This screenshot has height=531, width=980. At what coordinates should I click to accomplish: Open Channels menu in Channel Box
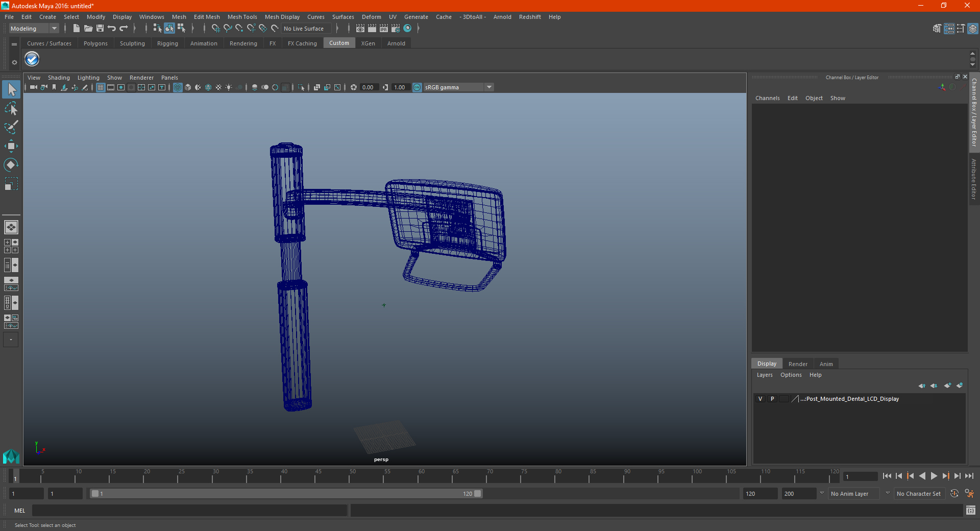(767, 98)
